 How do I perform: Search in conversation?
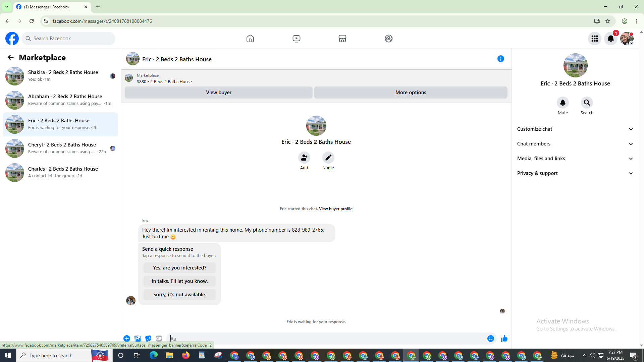coord(587,103)
